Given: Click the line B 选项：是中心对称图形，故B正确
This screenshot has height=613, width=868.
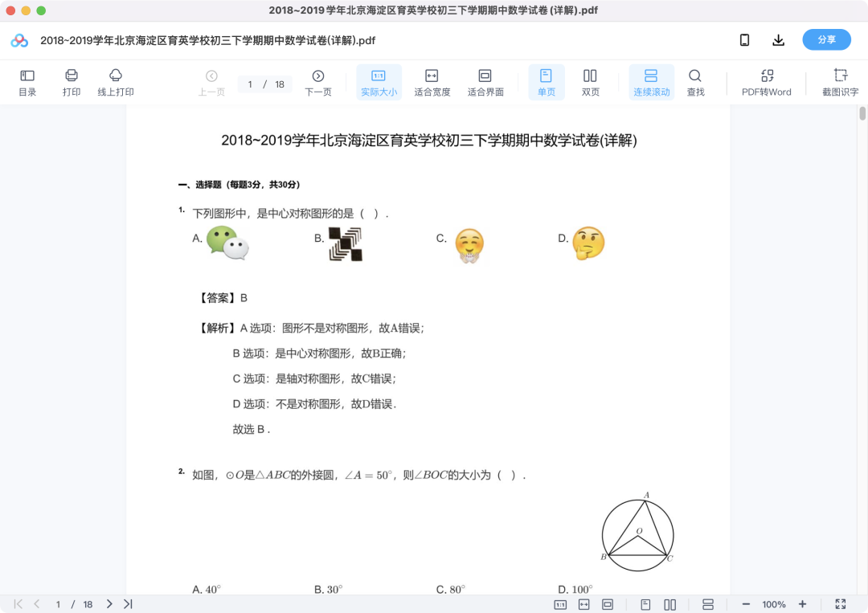Looking at the screenshot, I should tap(319, 353).
